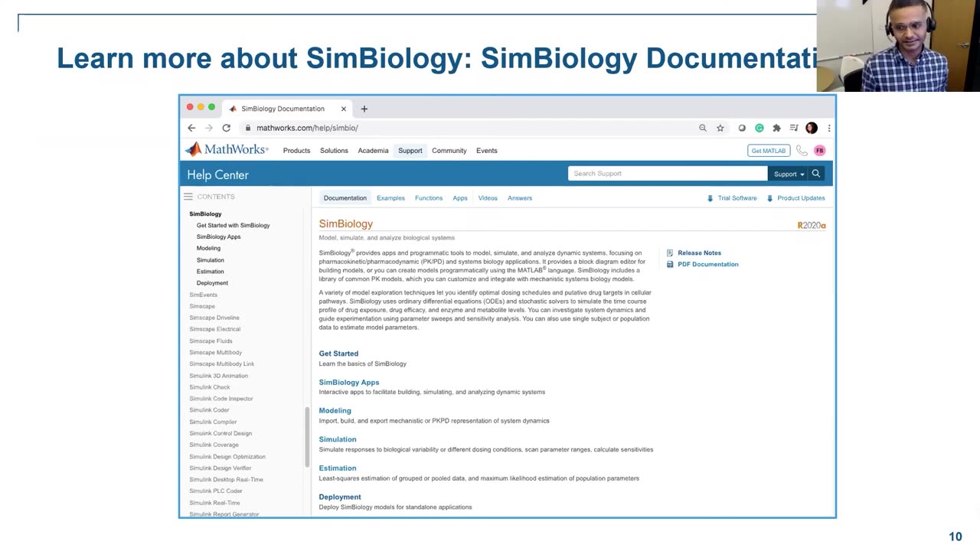Image resolution: width=980 pixels, height=551 pixels.
Task: Open the SimBiology Apps heading link
Action: coord(348,382)
